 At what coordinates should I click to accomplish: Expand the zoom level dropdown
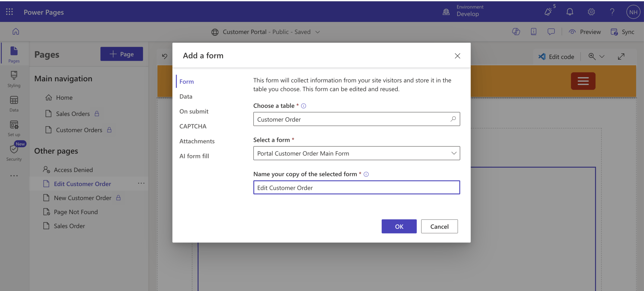click(x=602, y=57)
